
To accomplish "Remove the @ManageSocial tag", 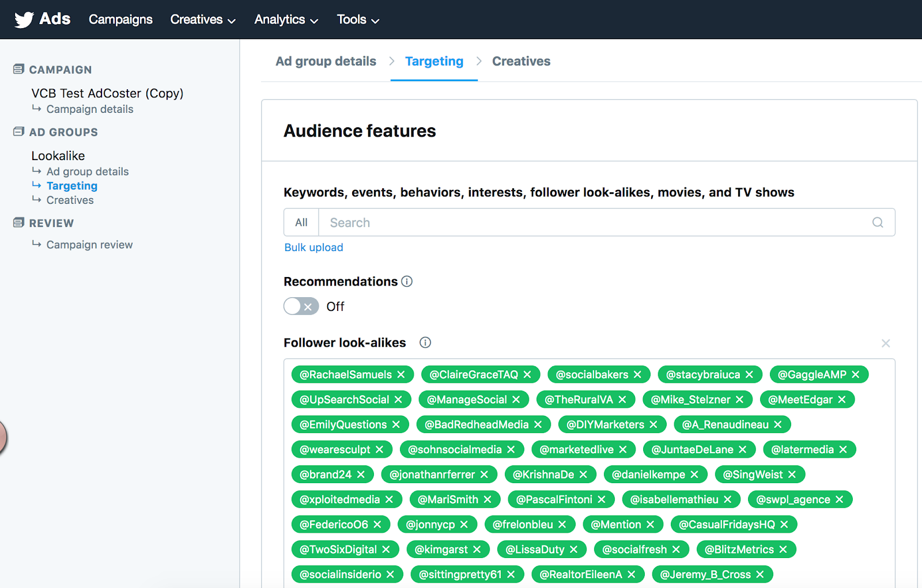I will 516,400.
